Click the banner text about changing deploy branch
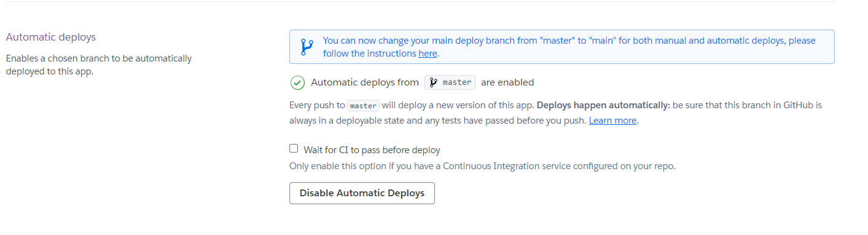 [569, 47]
